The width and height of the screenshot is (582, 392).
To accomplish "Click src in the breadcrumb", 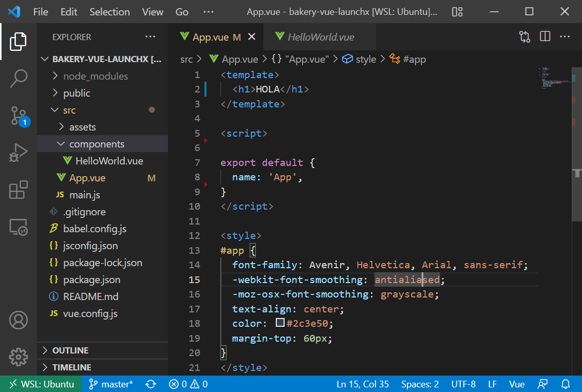I will point(186,60).
